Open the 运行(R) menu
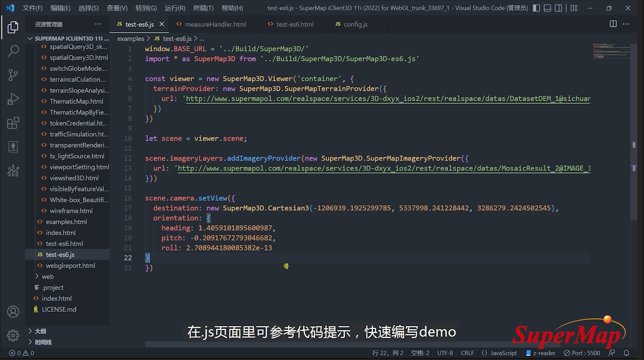Image resolution: width=644 pixels, height=360 pixels. coord(175,8)
